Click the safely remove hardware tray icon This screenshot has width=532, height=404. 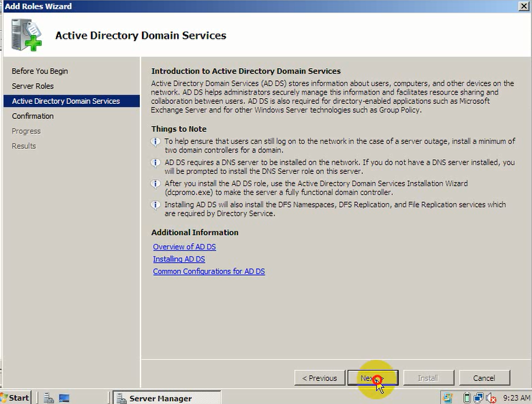pos(467,398)
